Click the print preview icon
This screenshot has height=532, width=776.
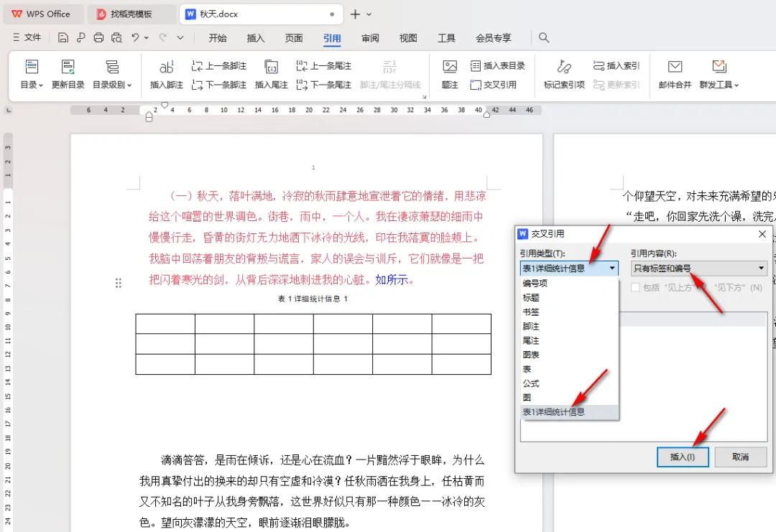point(116,37)
